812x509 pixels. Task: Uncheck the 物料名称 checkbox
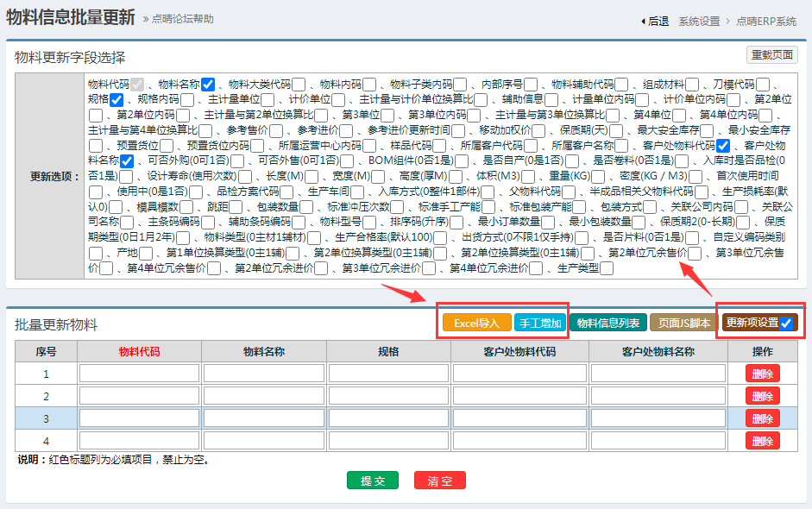208,85
